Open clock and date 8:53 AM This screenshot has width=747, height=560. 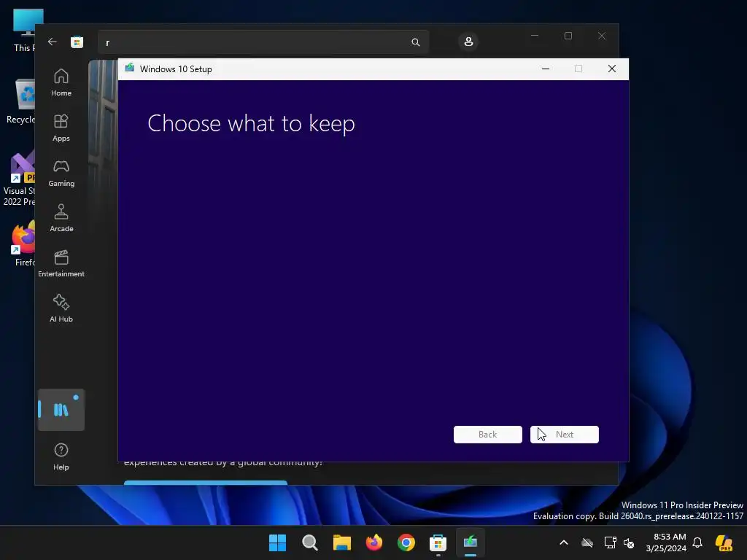(x=666, y=542)
